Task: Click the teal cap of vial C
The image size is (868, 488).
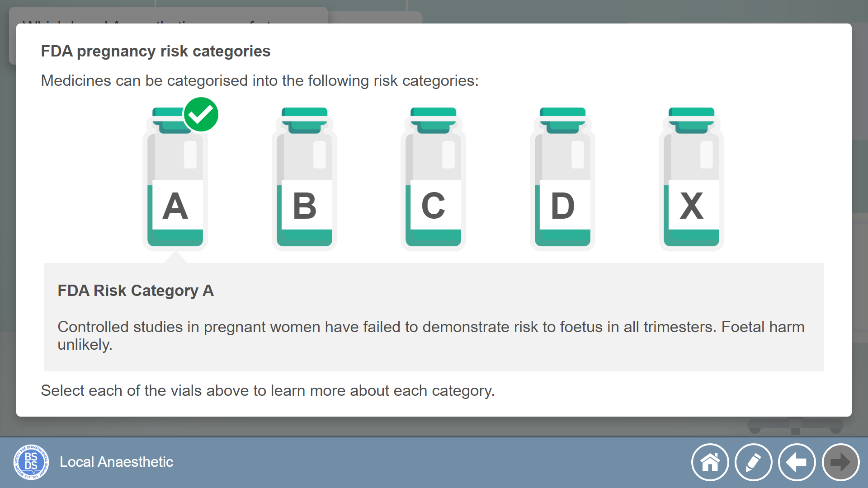Action: point(433,120)
